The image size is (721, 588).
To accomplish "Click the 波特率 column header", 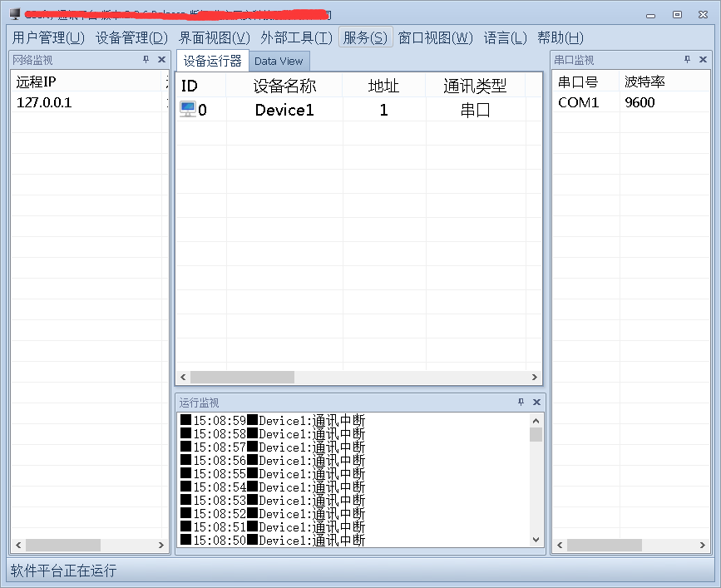I will (664, 82).
